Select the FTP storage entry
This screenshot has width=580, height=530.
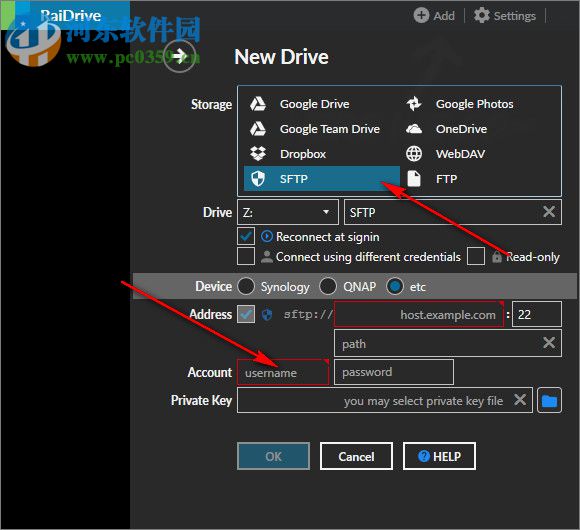tap(477, 179)
